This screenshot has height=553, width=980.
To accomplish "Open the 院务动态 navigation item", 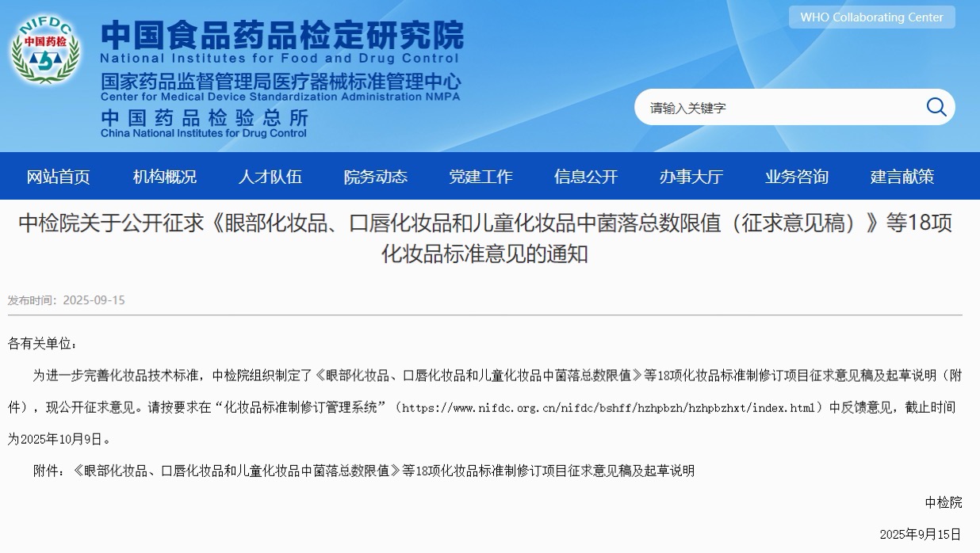I will 375,177.
